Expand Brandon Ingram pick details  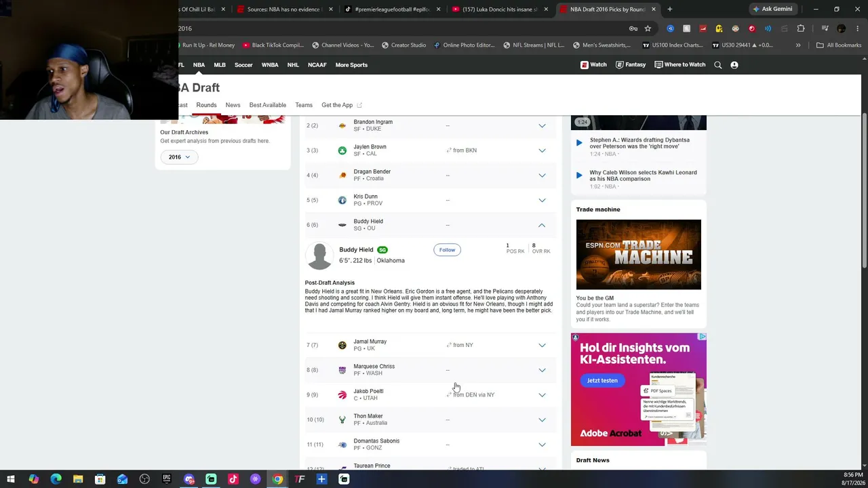(x=542, y=125)
